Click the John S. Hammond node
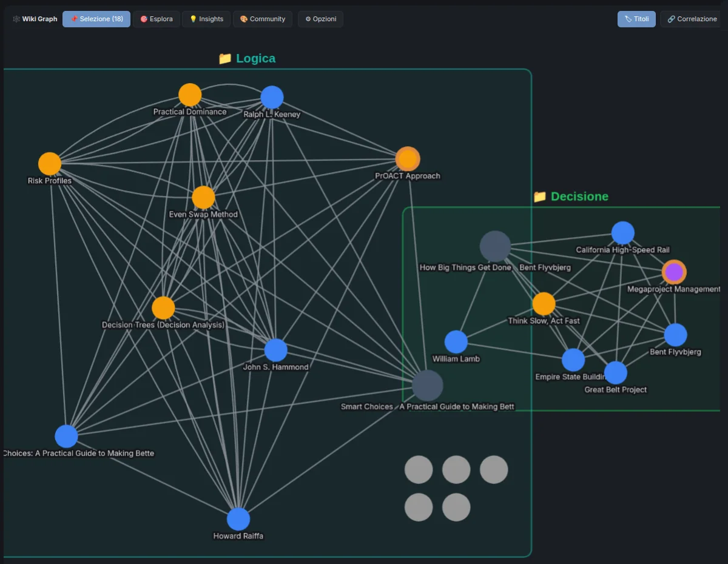728x564 pixels. coord(276,350)
